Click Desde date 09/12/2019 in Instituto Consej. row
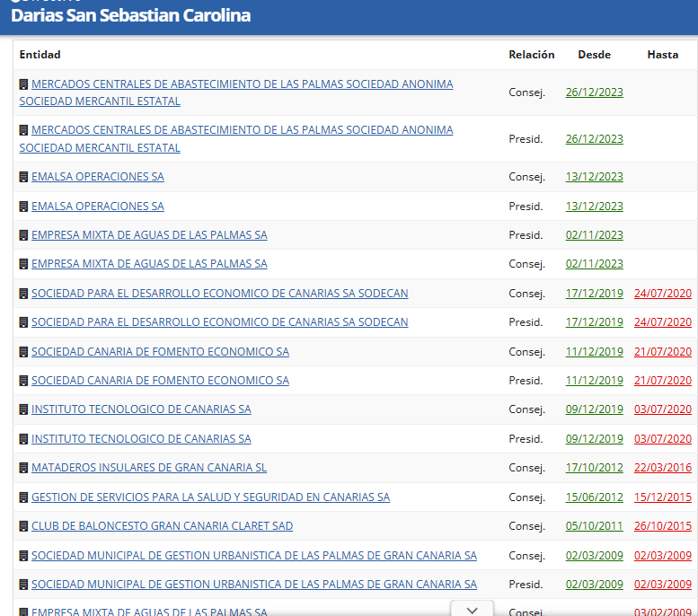Viewport: 698px width, 616px height. 595,409
